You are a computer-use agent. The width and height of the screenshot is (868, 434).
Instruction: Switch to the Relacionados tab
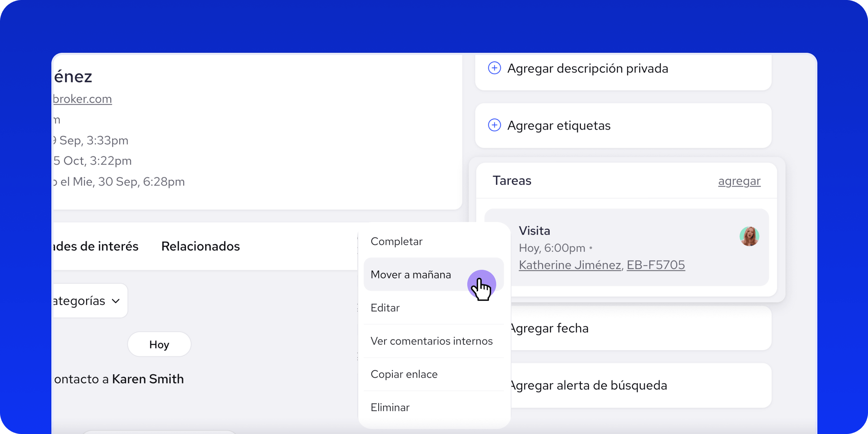pos(201,246)
